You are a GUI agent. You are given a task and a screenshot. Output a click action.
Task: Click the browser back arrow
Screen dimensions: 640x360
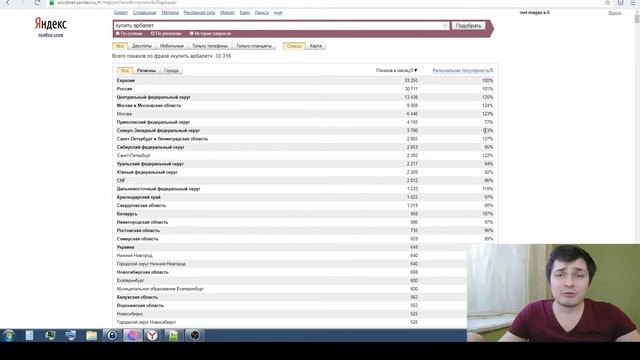(8, 3)
